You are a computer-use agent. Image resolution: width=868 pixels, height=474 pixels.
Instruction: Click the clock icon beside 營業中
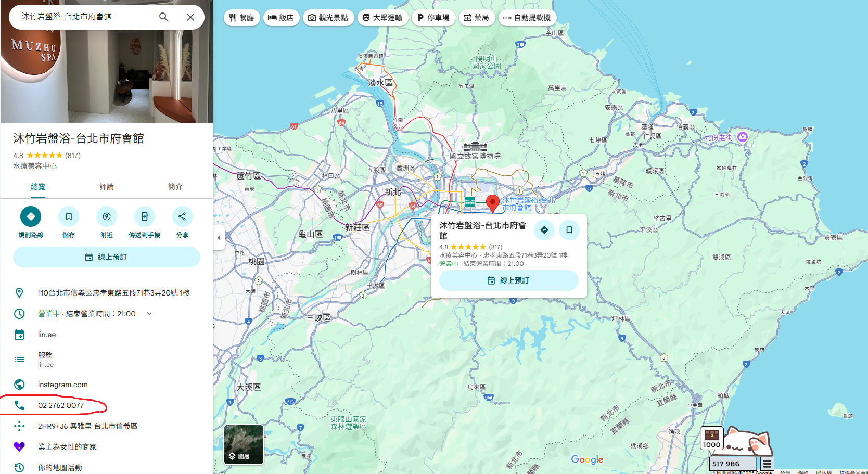[19, 314]
